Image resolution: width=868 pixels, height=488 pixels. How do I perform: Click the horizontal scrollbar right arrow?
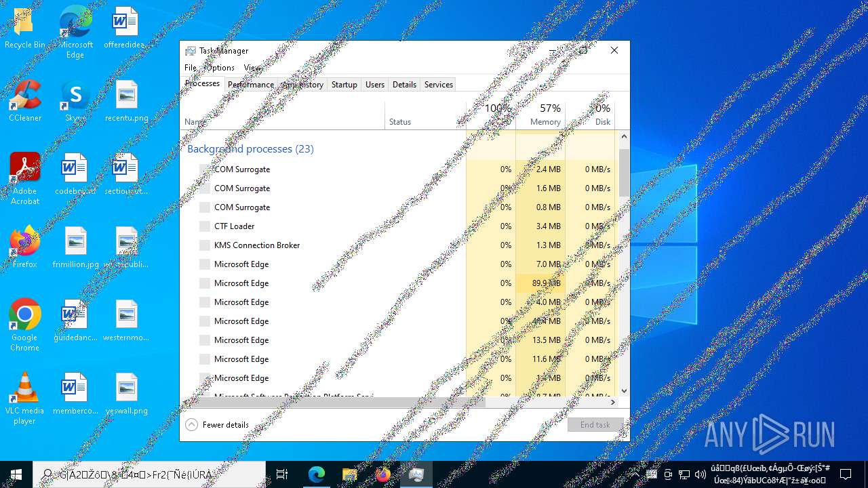click(x=613, y=402)
